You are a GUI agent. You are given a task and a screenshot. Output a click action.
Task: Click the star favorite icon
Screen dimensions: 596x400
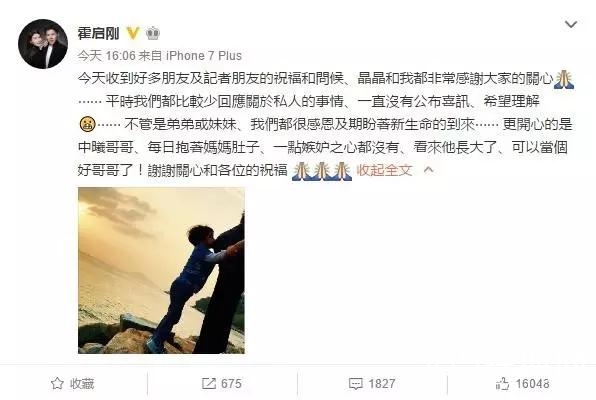[57, 383]
